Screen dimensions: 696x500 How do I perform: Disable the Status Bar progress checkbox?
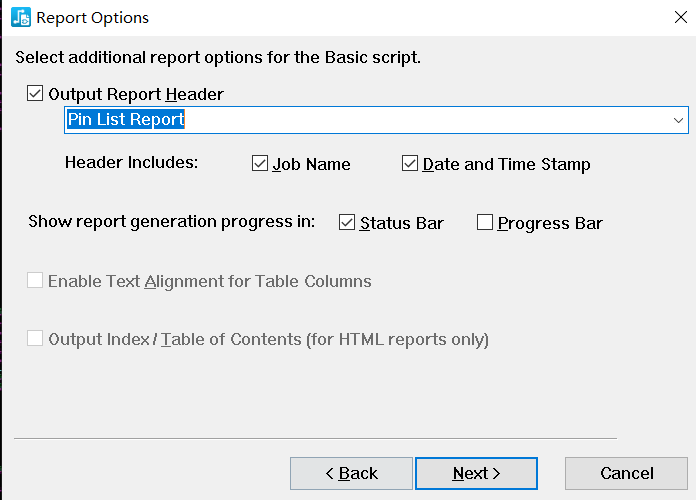tap(347, 222)
